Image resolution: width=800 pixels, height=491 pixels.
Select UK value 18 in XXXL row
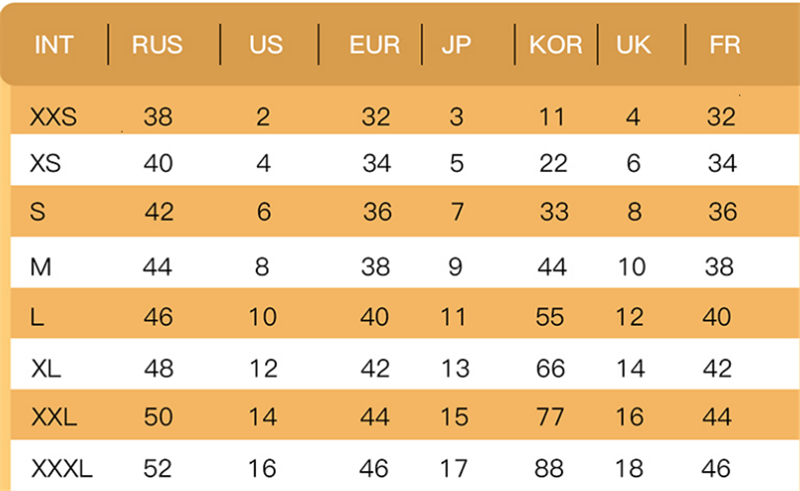click(x=630, y=468)
